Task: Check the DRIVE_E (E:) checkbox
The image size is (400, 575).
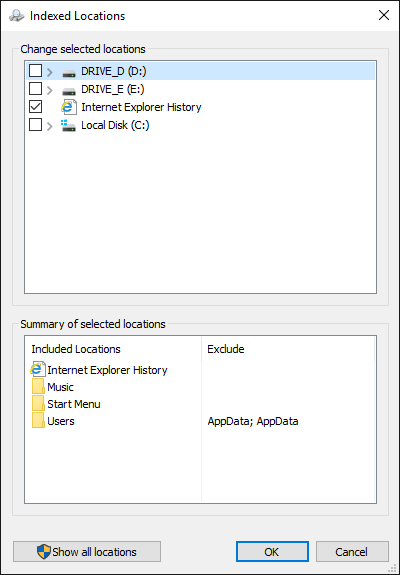Action: coord(36,89)
